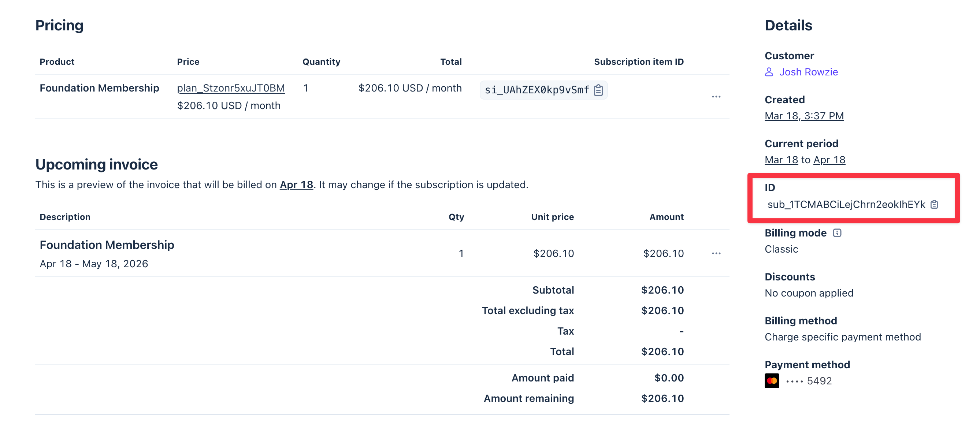Image resolution: width=980 pixels, height=421 pixels.
Task: Copy the subscription ID using the clipboard icon
Action: pyautogui.click(x=935, y=205)
